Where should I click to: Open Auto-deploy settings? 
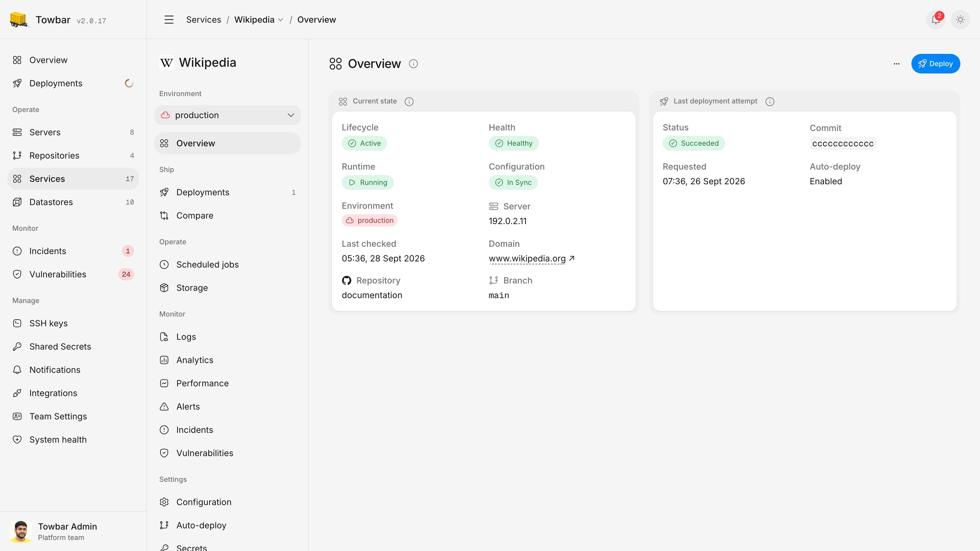(x=227, y=526)
